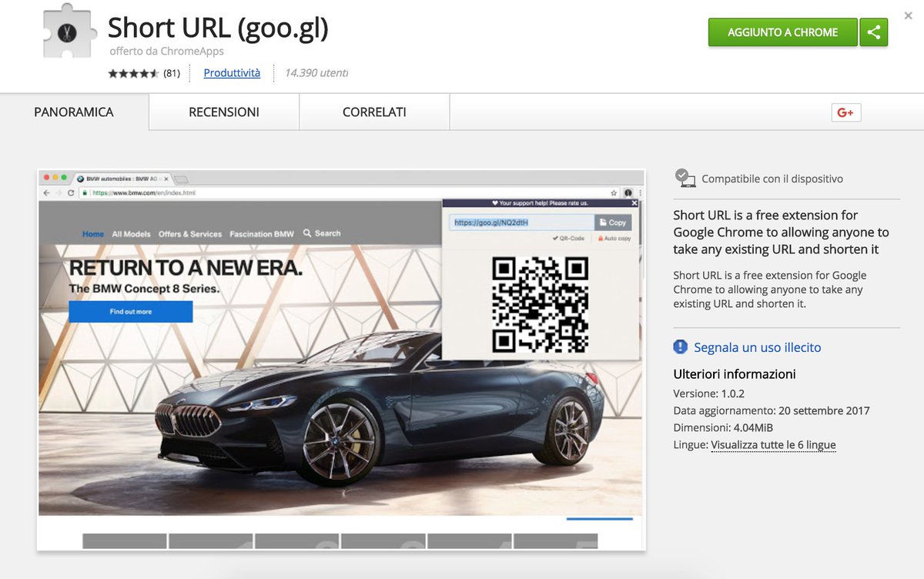Click the Short URL extension puzzle icon

71,32
